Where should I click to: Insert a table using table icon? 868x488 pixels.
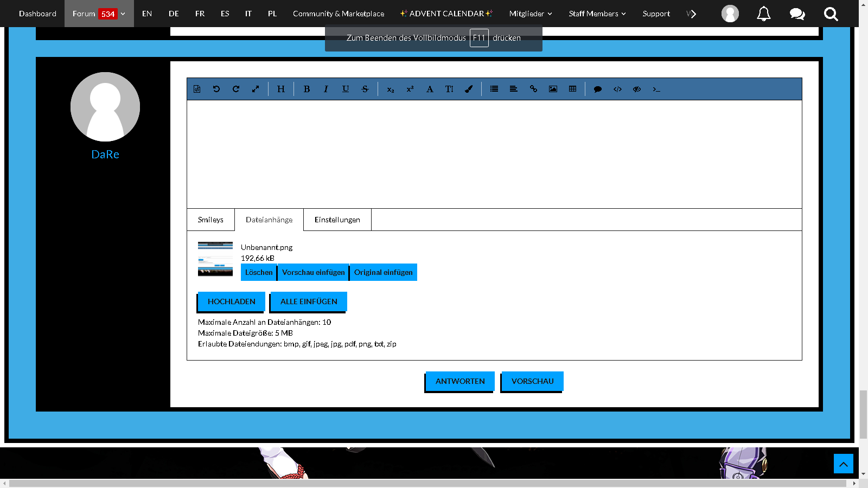[572, 89]
